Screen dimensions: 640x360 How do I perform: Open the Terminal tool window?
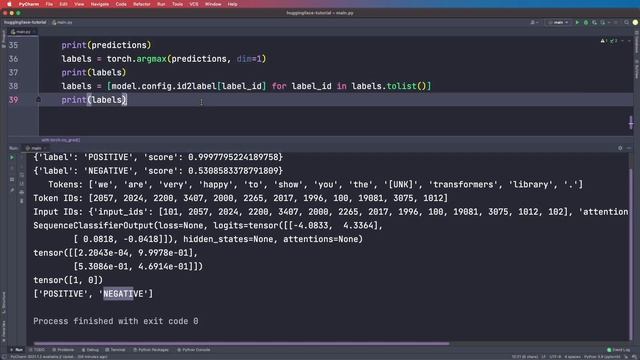[x=116, y=350]
